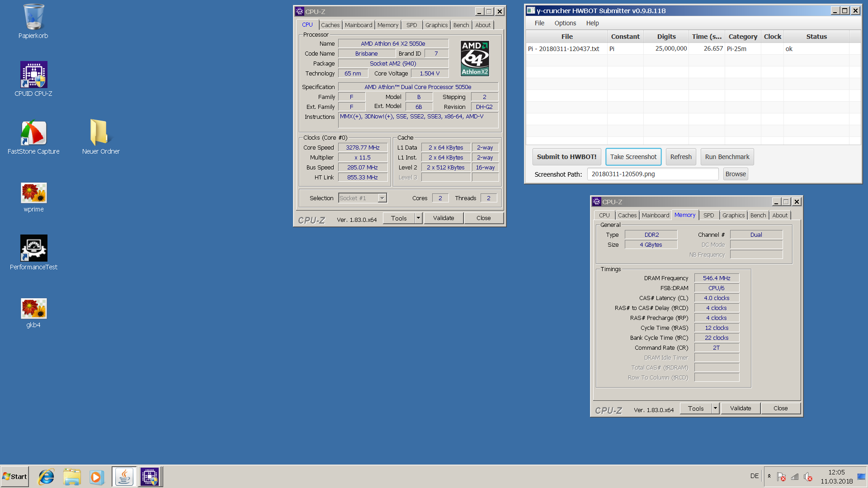Switch to CPU tab in the Memory window

[604, 216]
